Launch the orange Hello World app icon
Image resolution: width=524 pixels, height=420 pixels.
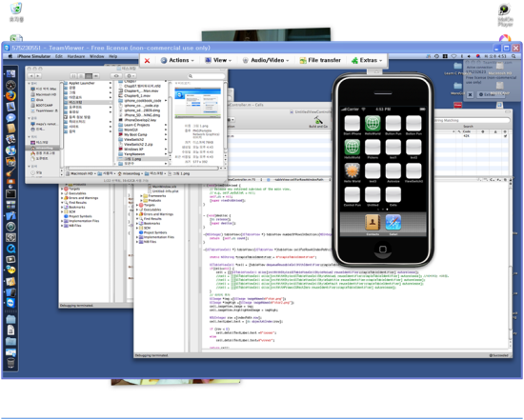pyautogui.click(x=352, y=171)
